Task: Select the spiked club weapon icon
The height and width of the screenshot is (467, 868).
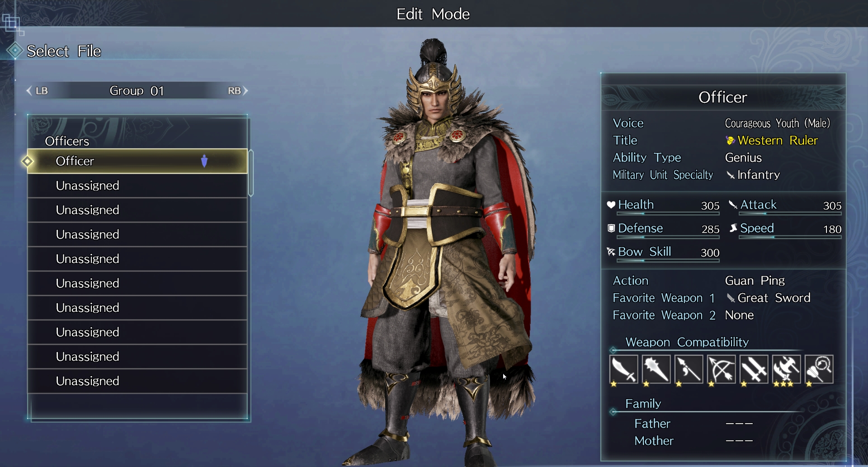Action: pos(656,369)
